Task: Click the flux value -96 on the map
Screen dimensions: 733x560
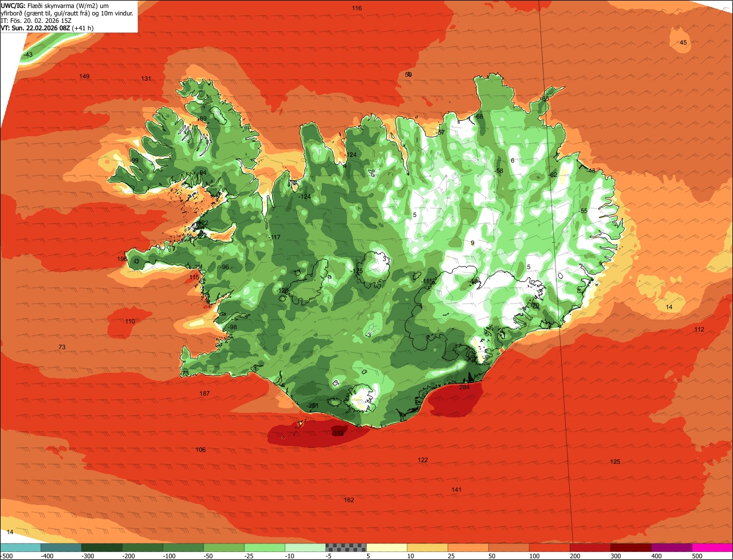Action: click(224, 267)
